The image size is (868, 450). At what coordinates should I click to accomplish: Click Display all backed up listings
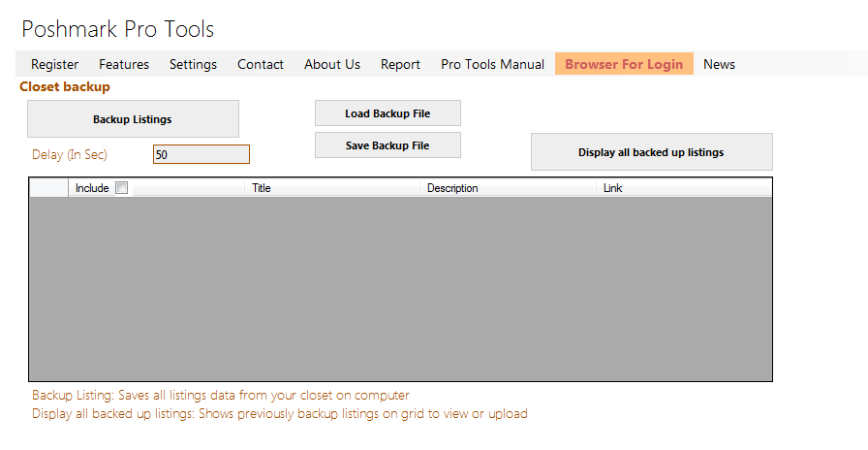coord(652,152)
